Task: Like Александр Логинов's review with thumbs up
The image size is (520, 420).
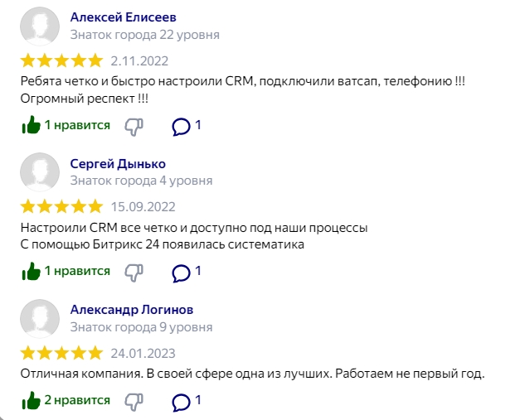Action: [32, 401]
